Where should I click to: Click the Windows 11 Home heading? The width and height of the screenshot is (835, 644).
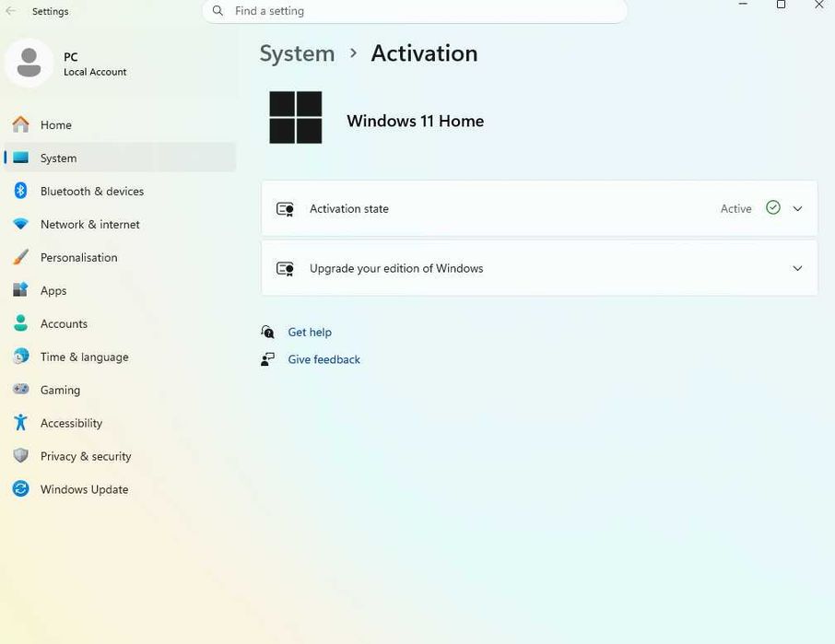point(416,121)
